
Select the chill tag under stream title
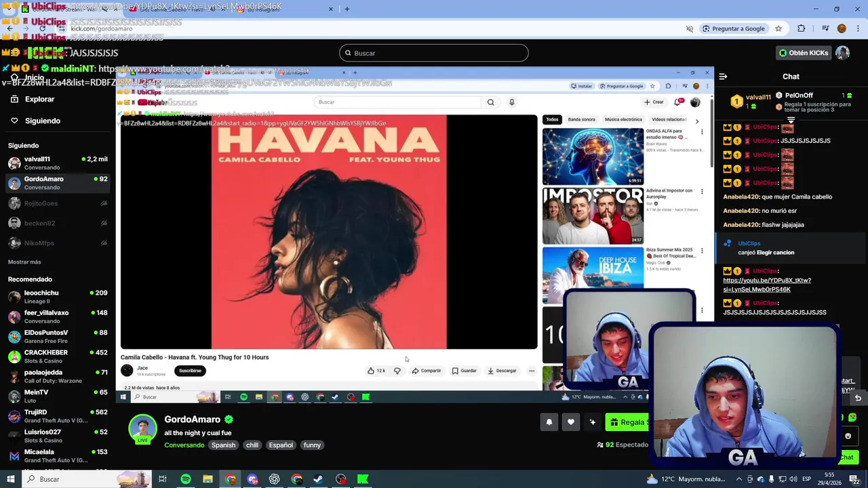[x=252, y=445]
